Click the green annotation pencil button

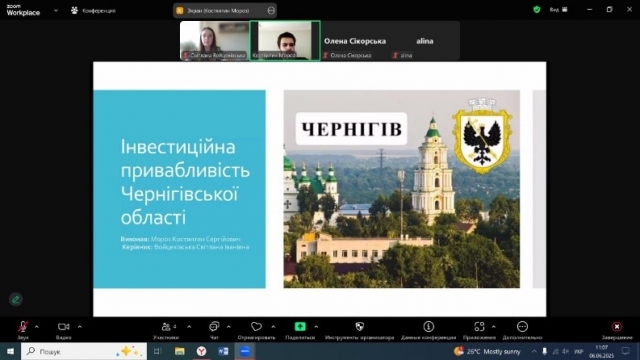click(x=16, y=300)
